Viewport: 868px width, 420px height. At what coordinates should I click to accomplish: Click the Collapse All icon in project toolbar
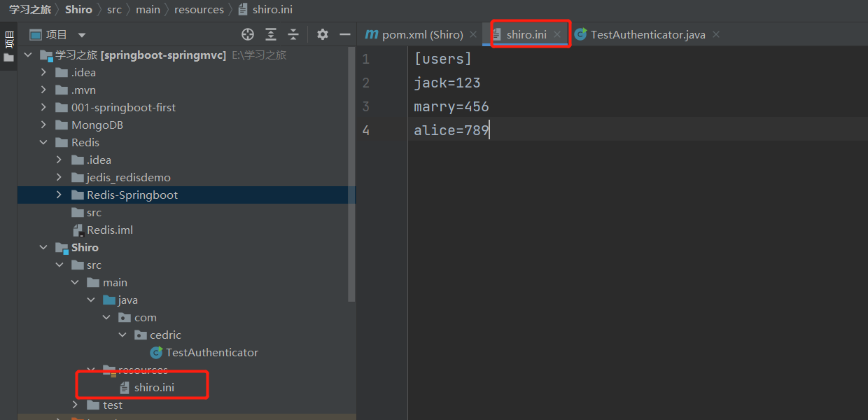(293, 34)
